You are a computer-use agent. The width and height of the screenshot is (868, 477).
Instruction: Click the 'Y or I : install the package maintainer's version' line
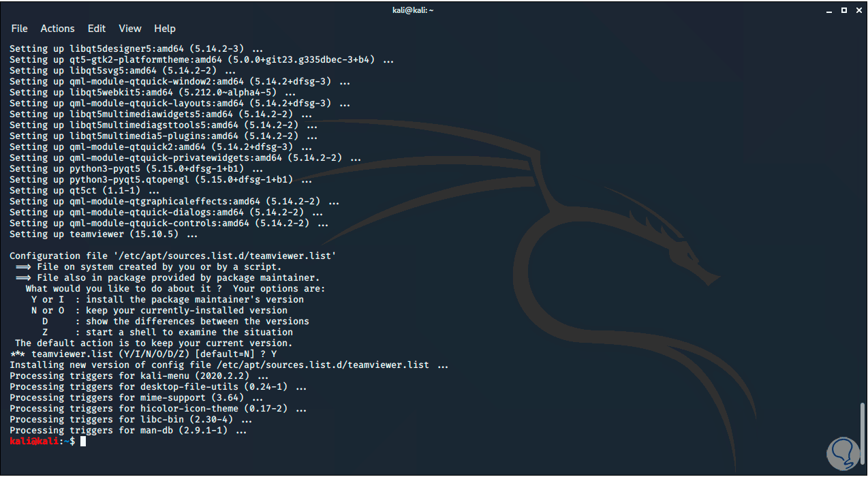pos(168,300)
